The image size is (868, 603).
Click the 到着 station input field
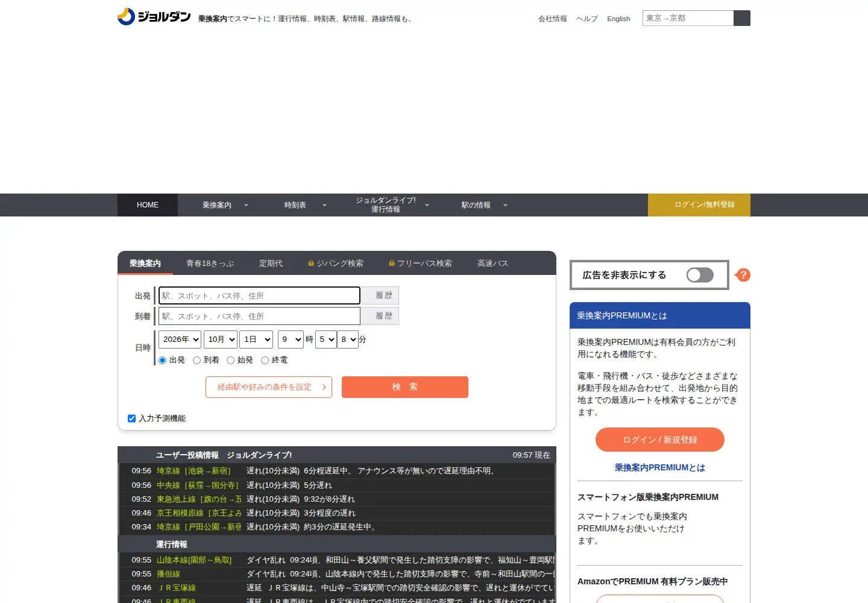pyautogui.click(x=259, y=316)
